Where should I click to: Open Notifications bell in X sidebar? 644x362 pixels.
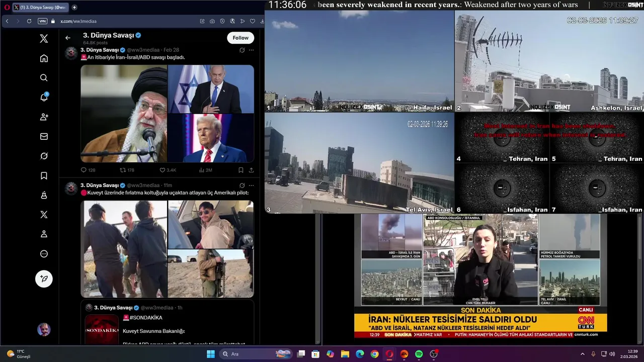(x=44, y=97)
